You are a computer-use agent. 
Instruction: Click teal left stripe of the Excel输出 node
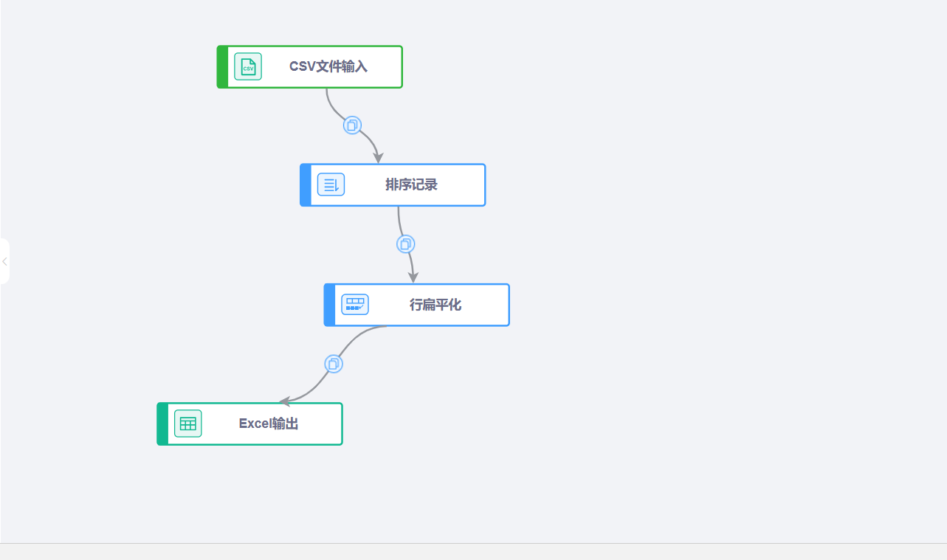click(162, 424)
